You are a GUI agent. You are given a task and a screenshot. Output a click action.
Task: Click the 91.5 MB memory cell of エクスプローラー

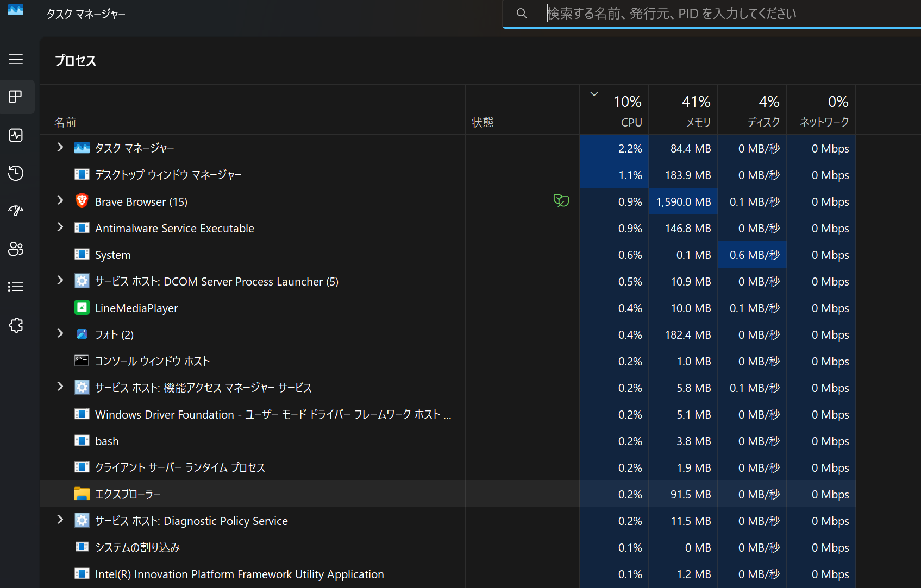point(683,494)
